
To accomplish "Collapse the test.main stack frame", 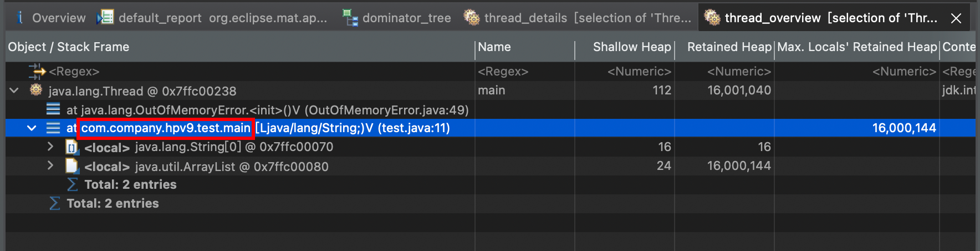I will [x=32, y=128].
